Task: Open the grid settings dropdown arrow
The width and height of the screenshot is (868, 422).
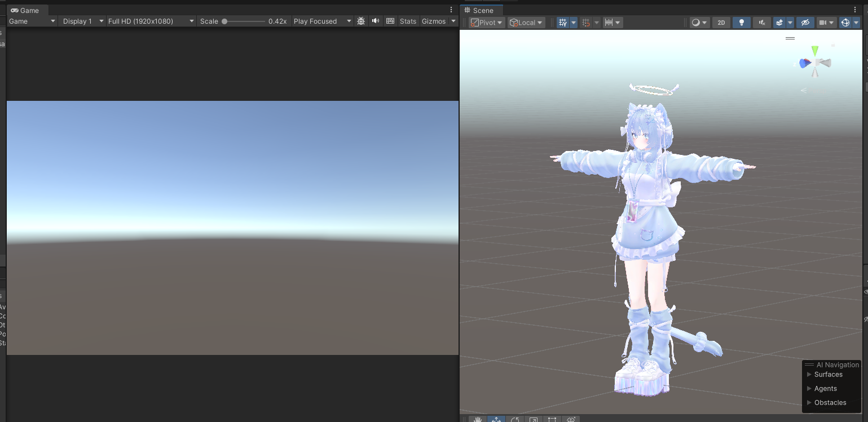Action: [574, 23]
